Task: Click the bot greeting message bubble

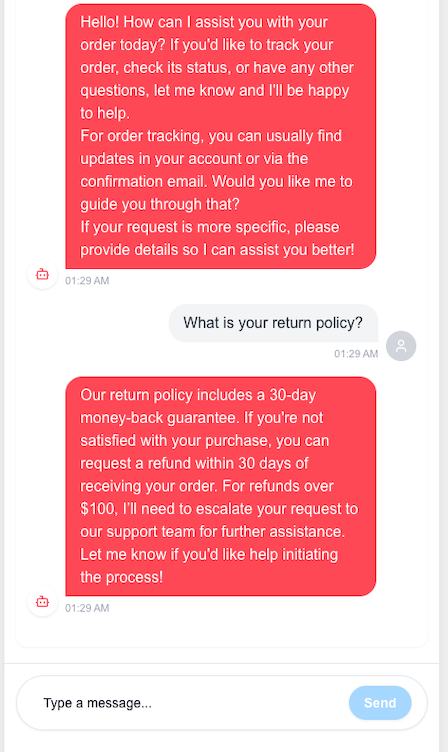Action: (221, 136)
